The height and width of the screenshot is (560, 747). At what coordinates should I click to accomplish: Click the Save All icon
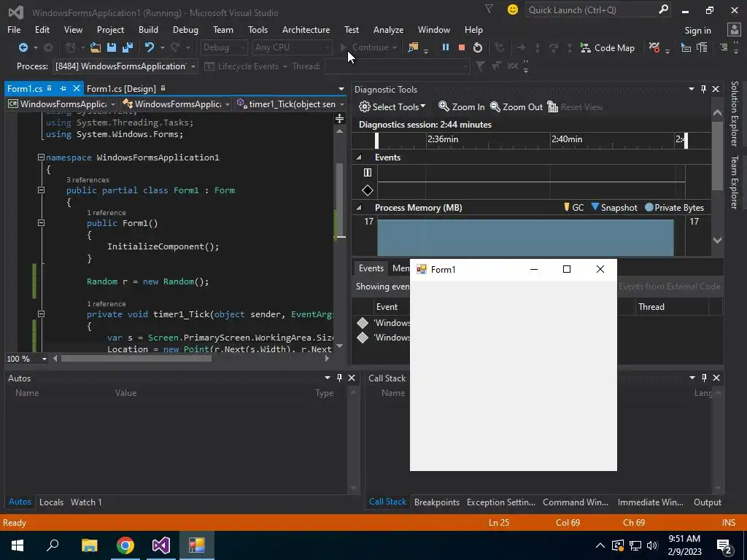127,47
